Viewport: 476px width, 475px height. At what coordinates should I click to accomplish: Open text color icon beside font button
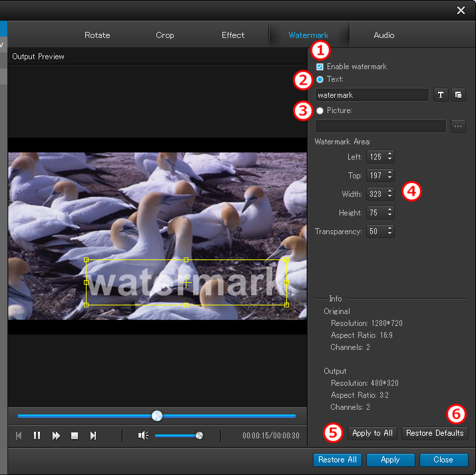coord(458,95)
